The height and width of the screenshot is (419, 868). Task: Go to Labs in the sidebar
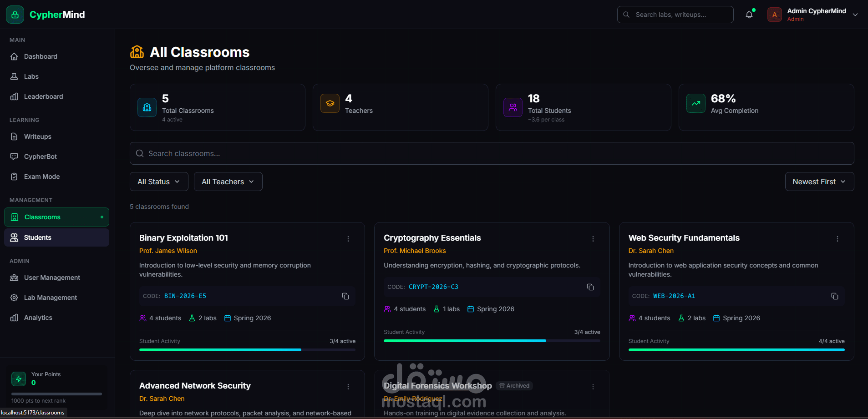[x=56, y=76]
